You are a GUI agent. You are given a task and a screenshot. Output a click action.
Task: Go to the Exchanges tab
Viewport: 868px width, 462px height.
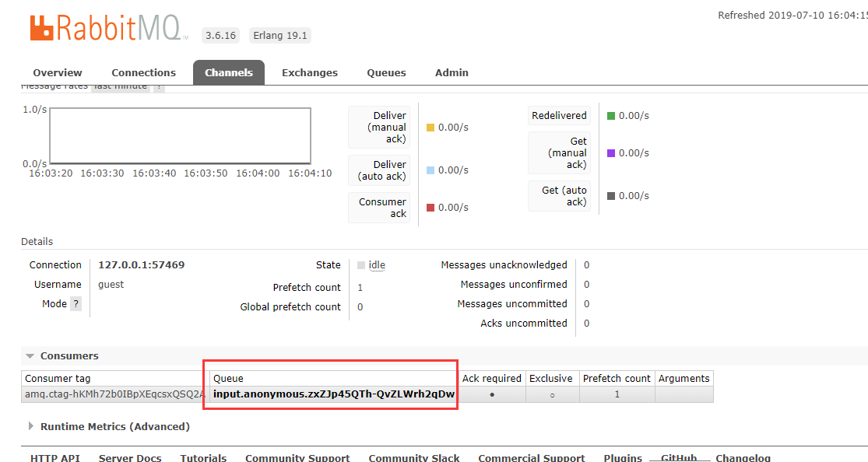310,72
